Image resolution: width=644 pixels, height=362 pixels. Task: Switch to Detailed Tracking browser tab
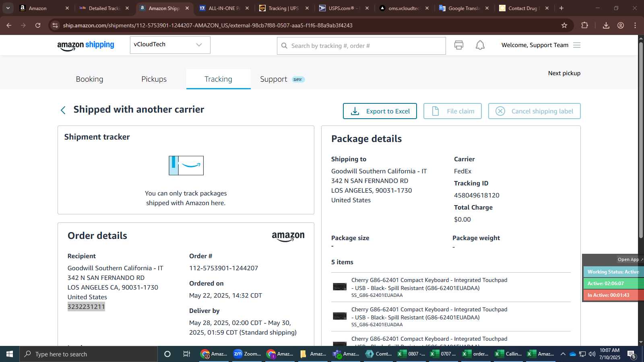(103, 8)
